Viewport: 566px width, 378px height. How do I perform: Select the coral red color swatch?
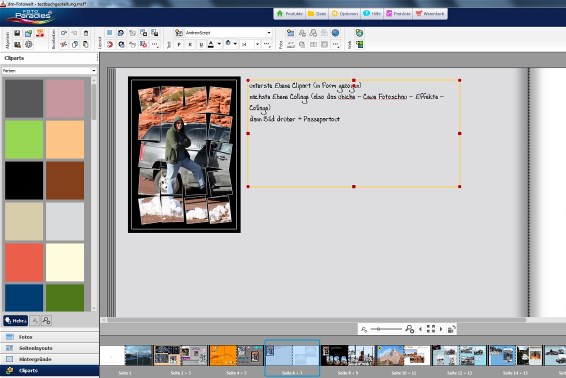[24, 262]
